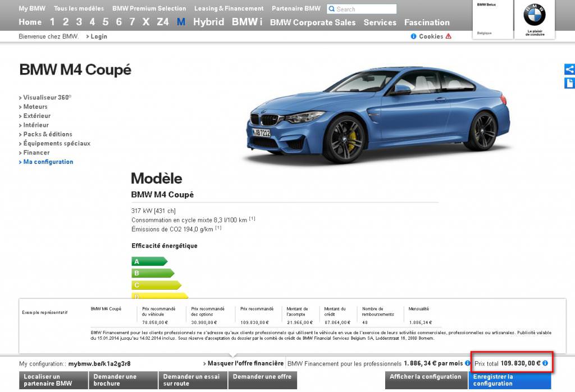
Task: Click 'Demander une offre' button
Action: (x=263, y=380)
